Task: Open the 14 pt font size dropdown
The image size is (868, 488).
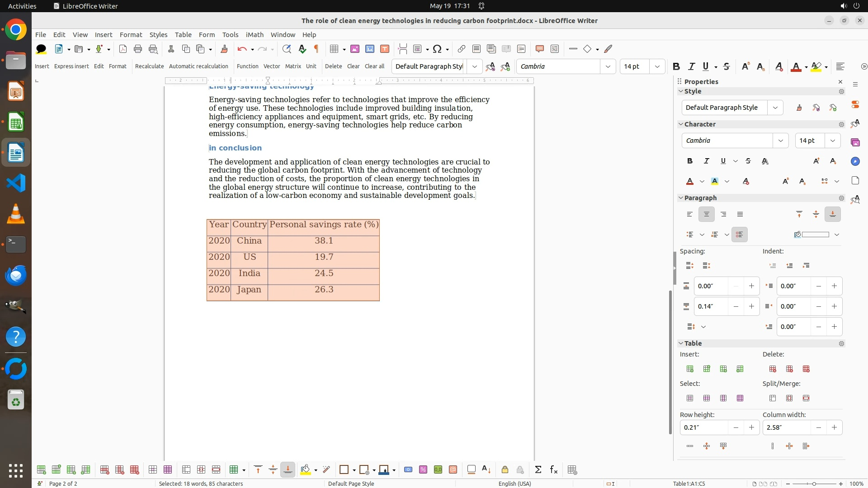Action: 657,66
